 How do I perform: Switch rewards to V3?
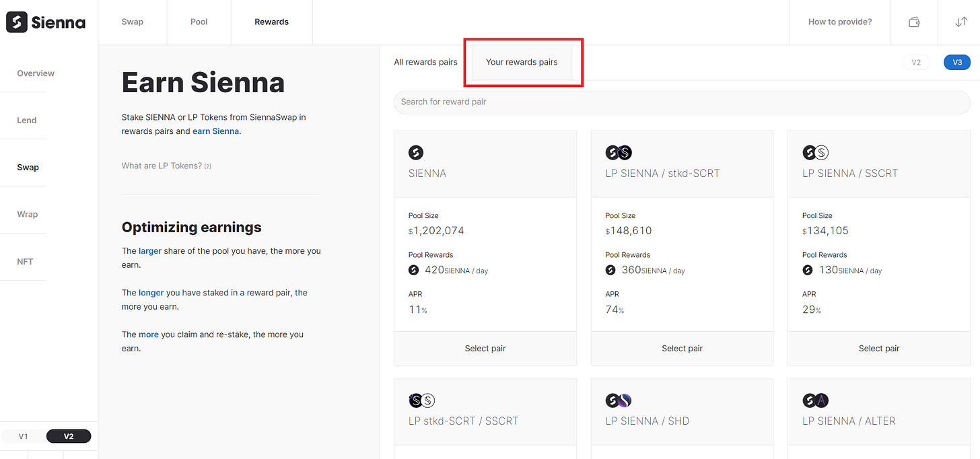pos(957,62)
